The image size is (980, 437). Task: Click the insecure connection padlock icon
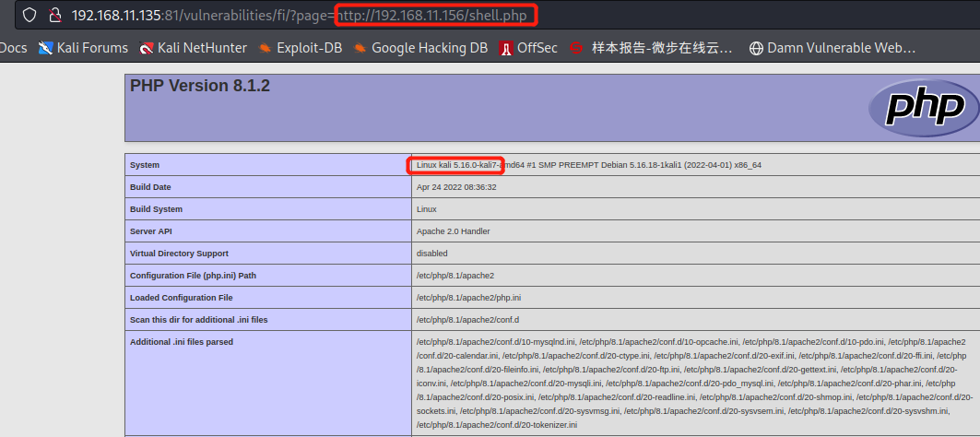coord(56,15)
